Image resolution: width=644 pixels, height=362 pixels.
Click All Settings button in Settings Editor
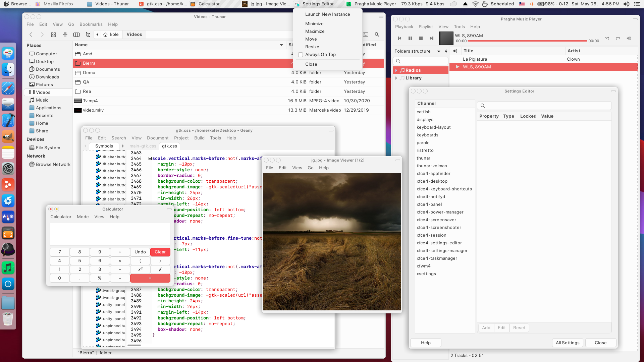[568, 343]
